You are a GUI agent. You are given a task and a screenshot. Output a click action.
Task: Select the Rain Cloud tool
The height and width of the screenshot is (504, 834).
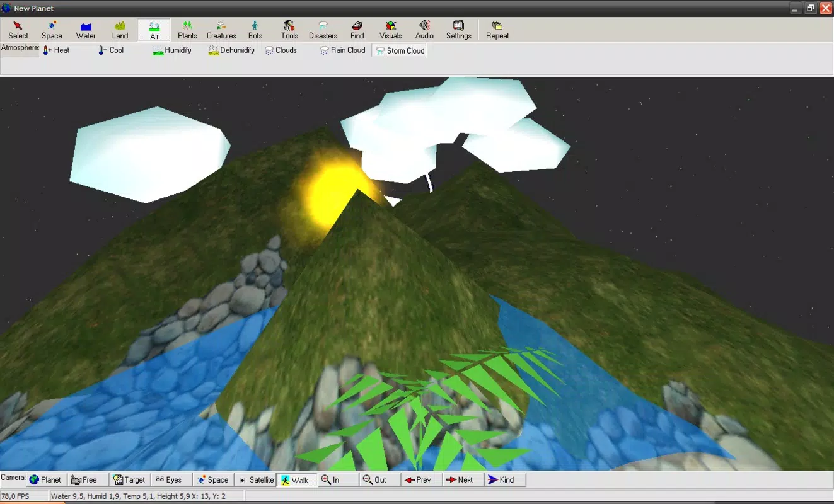tap(342, 50)
